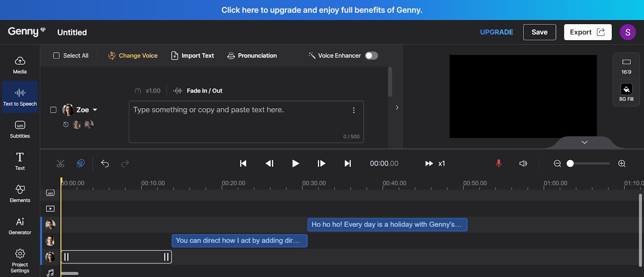Viewport: 644px width, 277px height.
Task: Select the split scissors tool
Action: [x=60, y=164]
